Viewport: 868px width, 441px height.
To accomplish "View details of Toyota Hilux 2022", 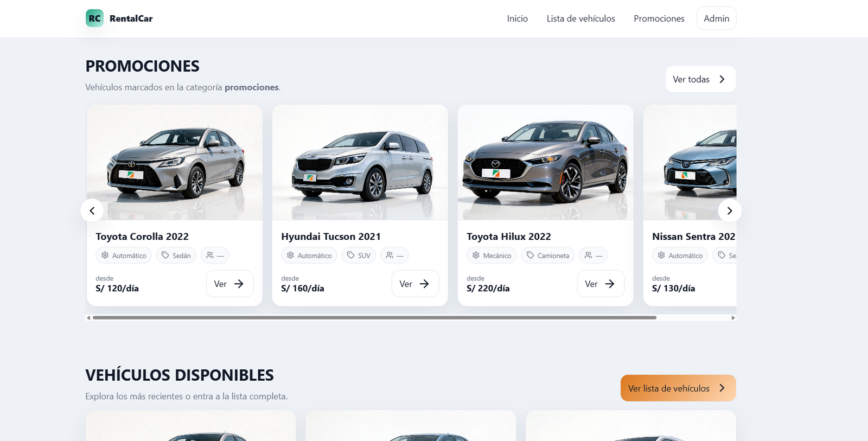I will tap(600, 284).
